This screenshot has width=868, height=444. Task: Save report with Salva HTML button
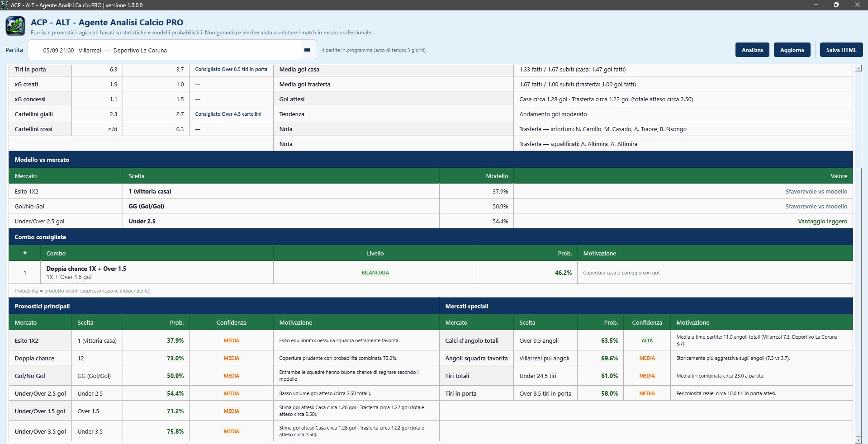click(841, 50)
